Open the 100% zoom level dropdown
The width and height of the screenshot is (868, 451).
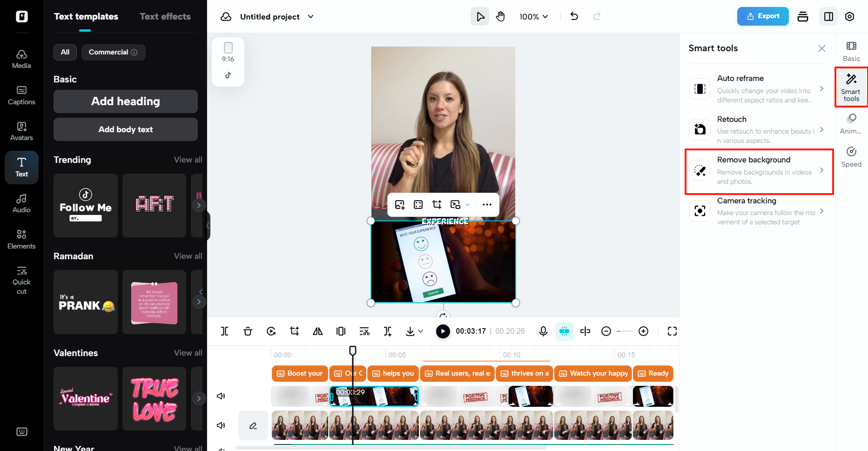(x=534, y=17)
